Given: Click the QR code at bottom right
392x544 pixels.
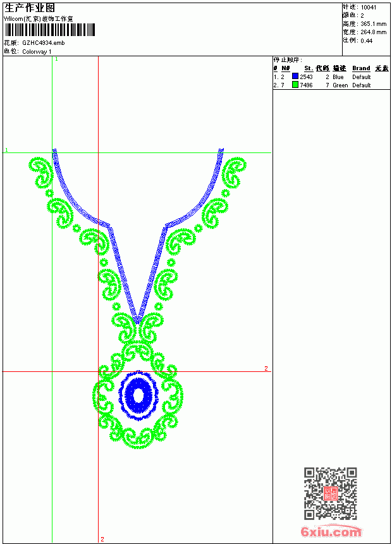Looking at the screenshot, I should pyautogui.click(x=330, y=493).
